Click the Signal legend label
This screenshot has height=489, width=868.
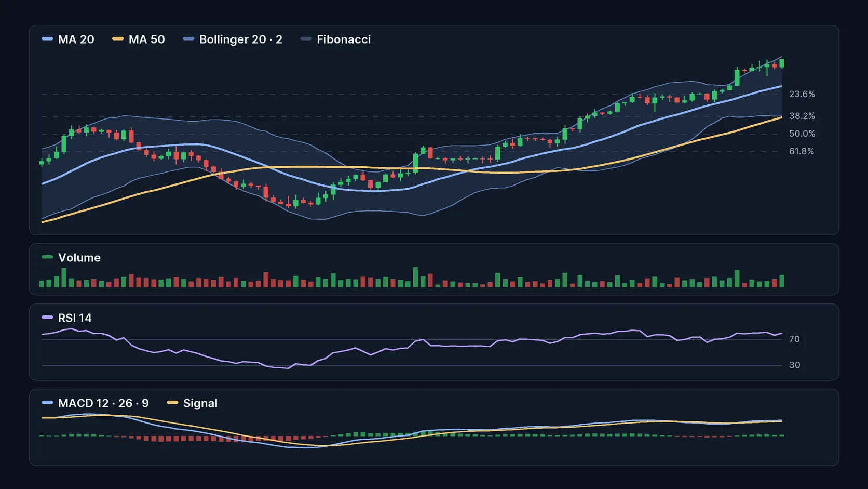point(200,403)
